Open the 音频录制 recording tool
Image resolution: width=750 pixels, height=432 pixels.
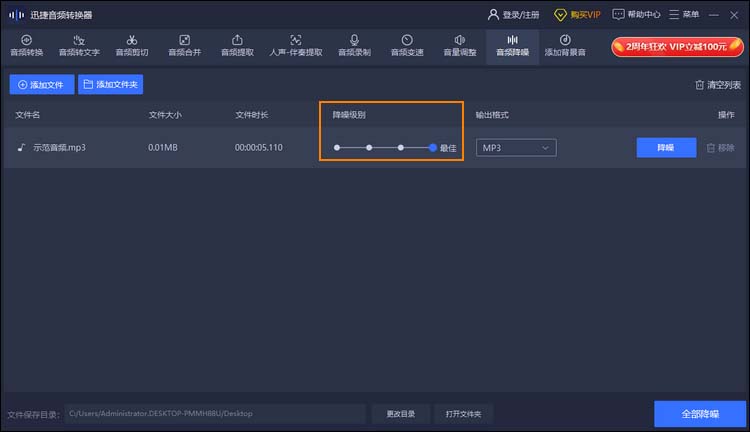[354, 46]
